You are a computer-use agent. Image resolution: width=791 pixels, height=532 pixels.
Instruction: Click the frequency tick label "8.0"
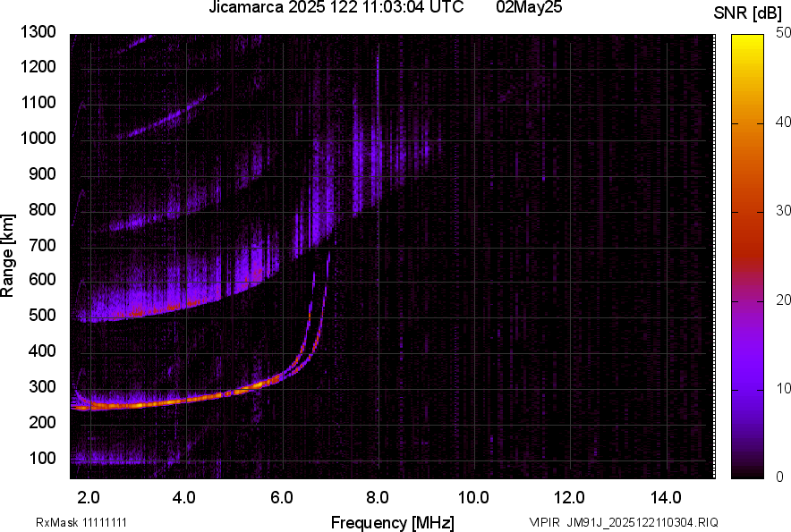(x=378, y=498)
